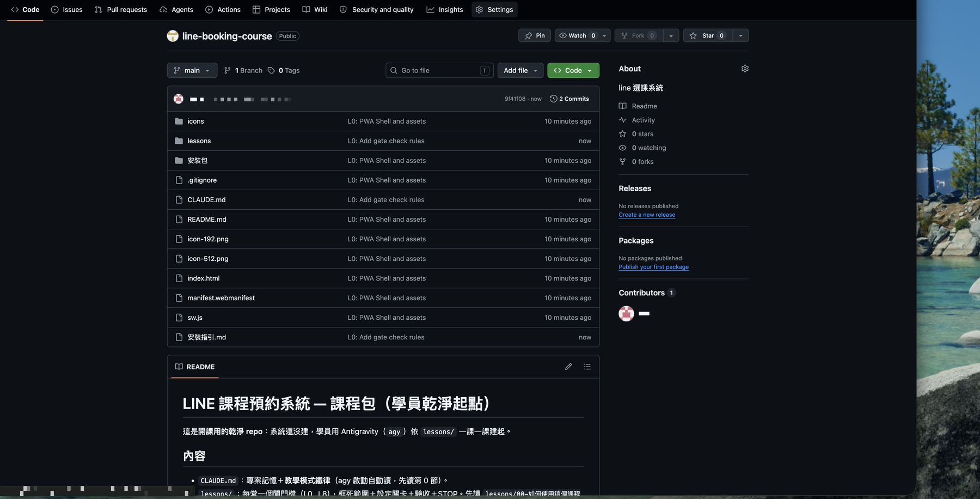Expand the Star lists dropdown arrow
This screenshot has width=980, height=499.
click(x=740, y=35)
